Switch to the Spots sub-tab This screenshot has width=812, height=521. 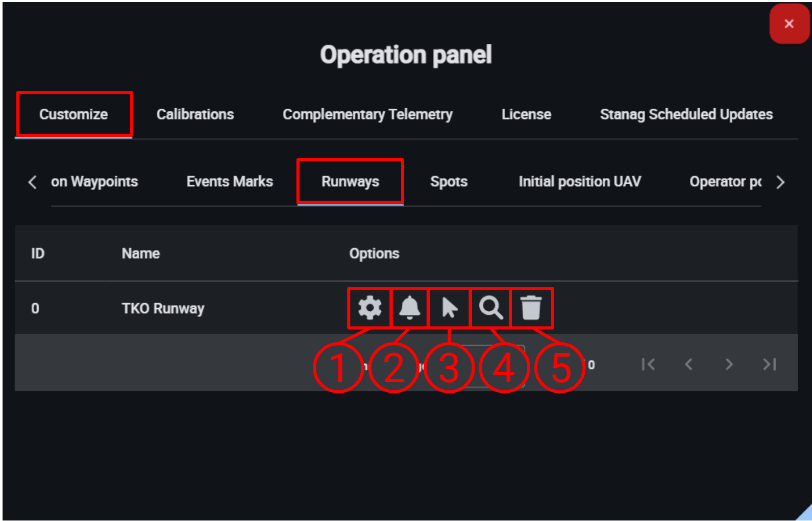click(x=449, y=182)
